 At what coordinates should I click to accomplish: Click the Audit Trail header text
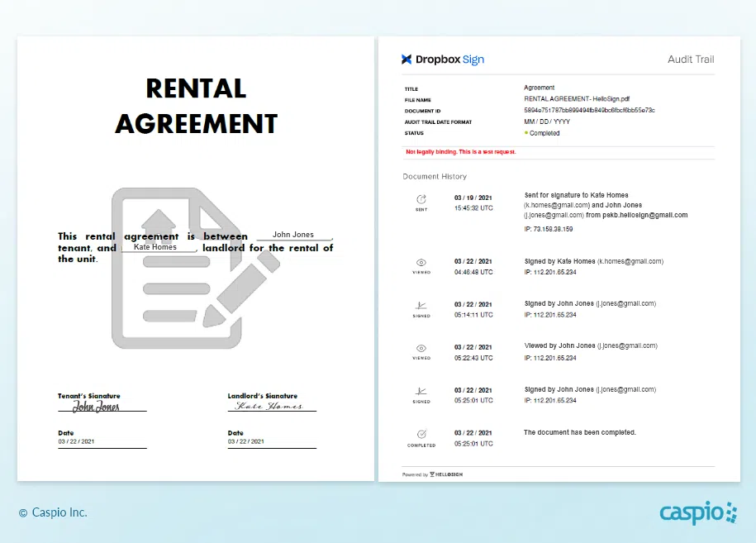690,60
